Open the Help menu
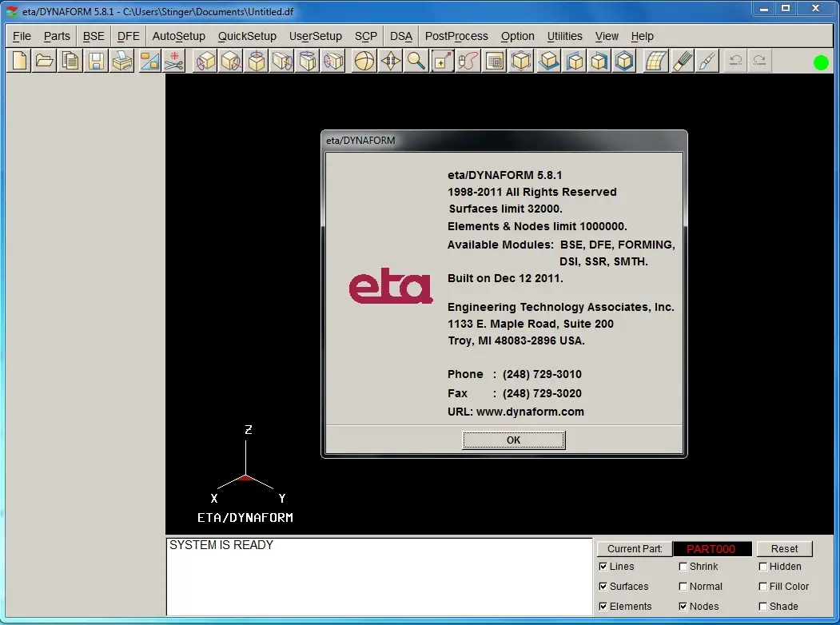This screenshot has width=840, height=625. click(643, 36)
